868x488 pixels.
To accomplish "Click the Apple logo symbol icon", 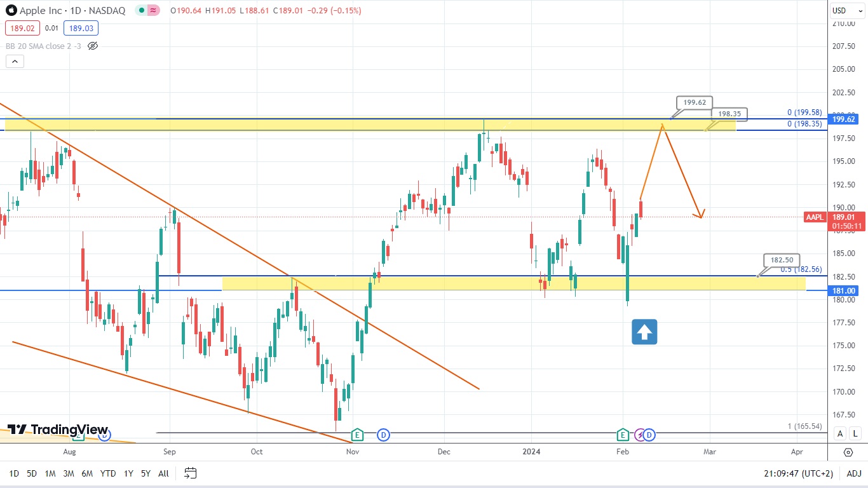I will 11,10.
